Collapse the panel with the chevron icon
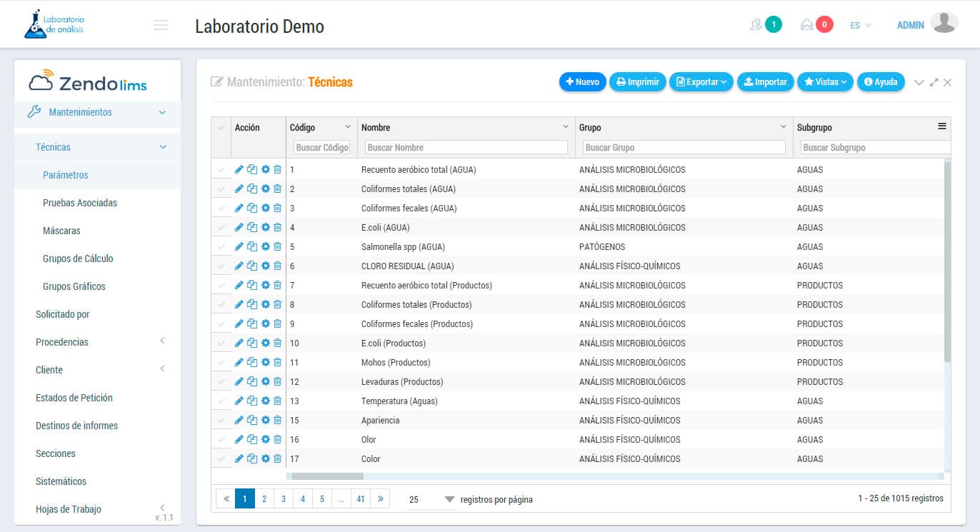Screen dimensions: 980x532 point(919,83)
